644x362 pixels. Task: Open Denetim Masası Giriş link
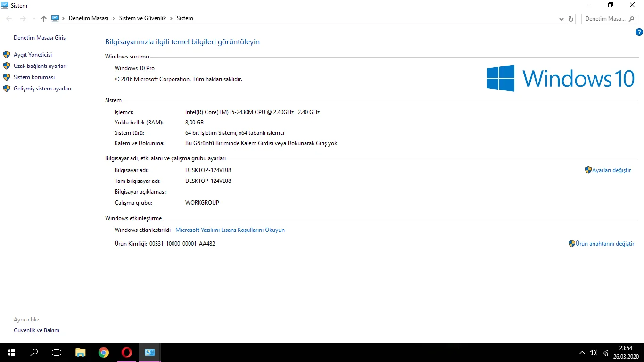[x=40, y=38]
